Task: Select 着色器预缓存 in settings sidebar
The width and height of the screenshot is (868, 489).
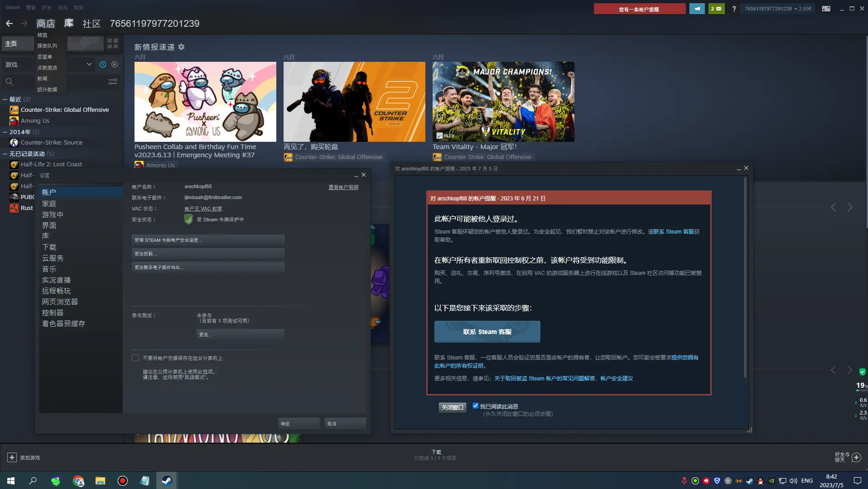Action: click(64, 324)
